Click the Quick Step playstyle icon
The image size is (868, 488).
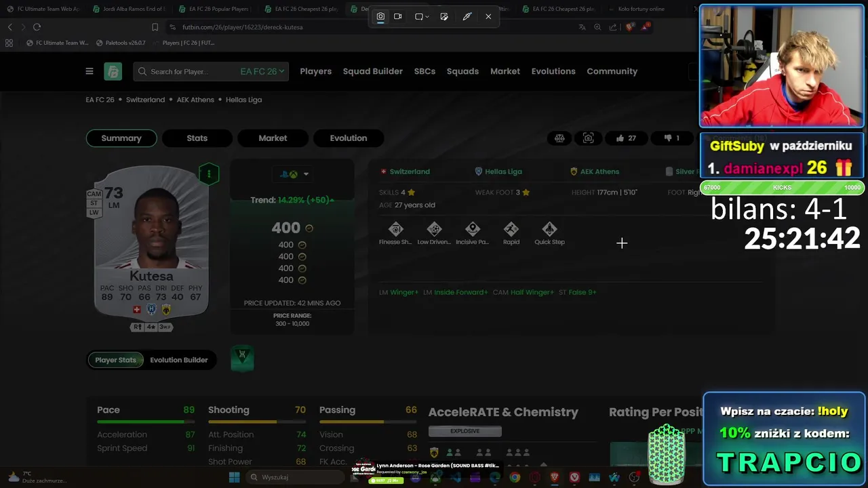point(549,229)
